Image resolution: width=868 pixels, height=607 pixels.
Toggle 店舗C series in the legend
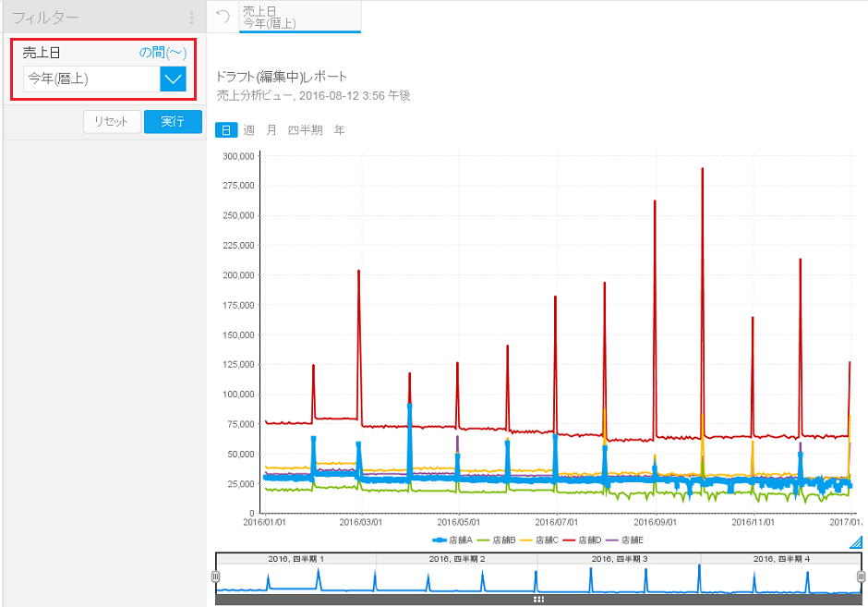click(x=539, y=540)
